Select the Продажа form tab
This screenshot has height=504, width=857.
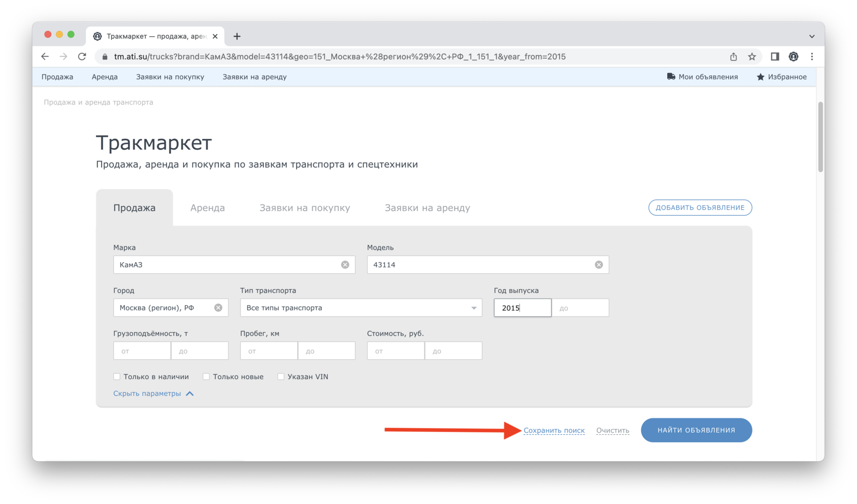(135, 208)
